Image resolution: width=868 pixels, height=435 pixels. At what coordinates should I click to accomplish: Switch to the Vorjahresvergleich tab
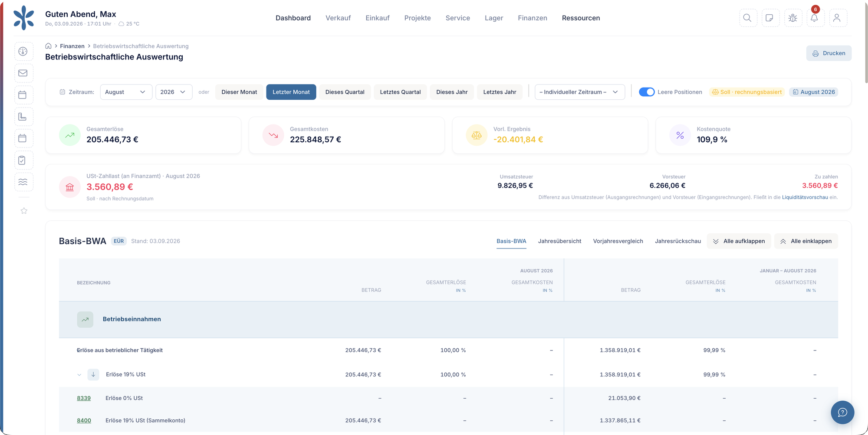point(618,241)
